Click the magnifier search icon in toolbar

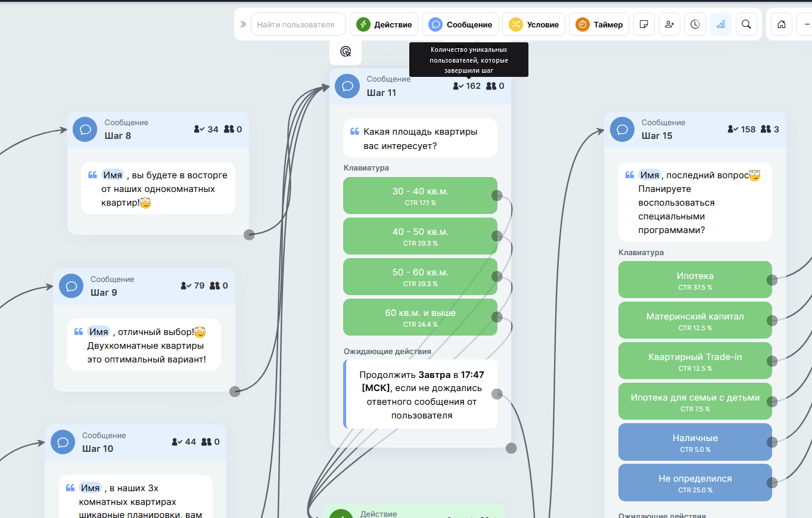(746, 24)
